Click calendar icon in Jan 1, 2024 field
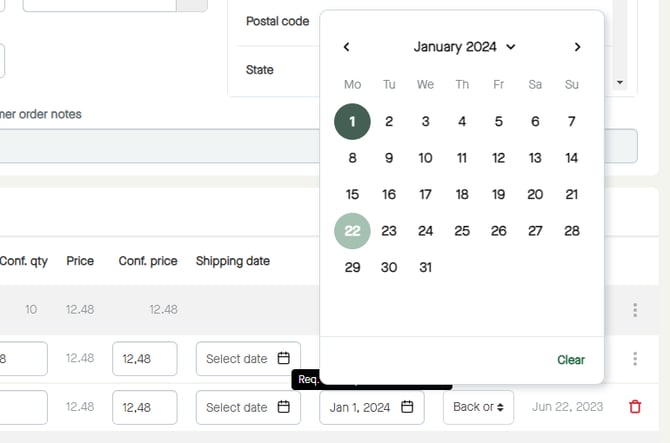Viewport: 670px width, 443px height. [407, 407]
